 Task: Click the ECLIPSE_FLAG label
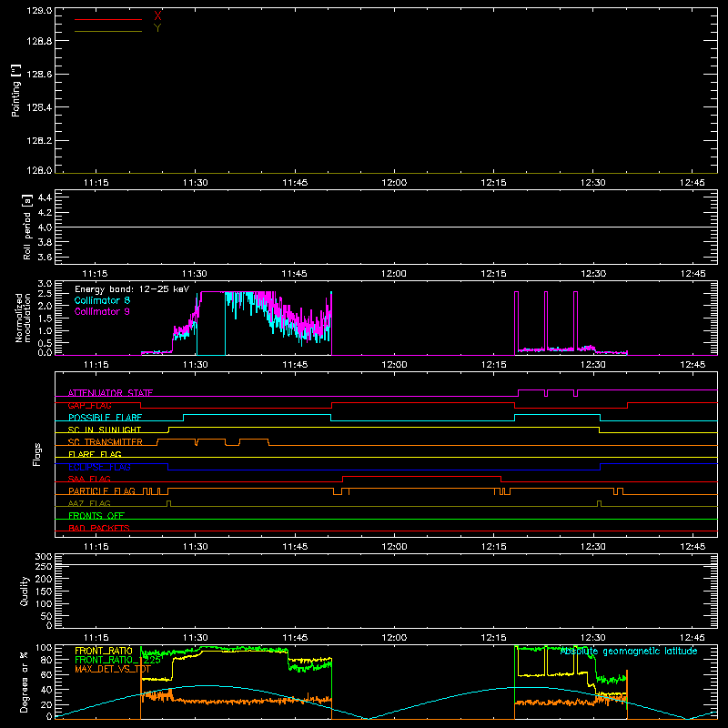[99, 467]
